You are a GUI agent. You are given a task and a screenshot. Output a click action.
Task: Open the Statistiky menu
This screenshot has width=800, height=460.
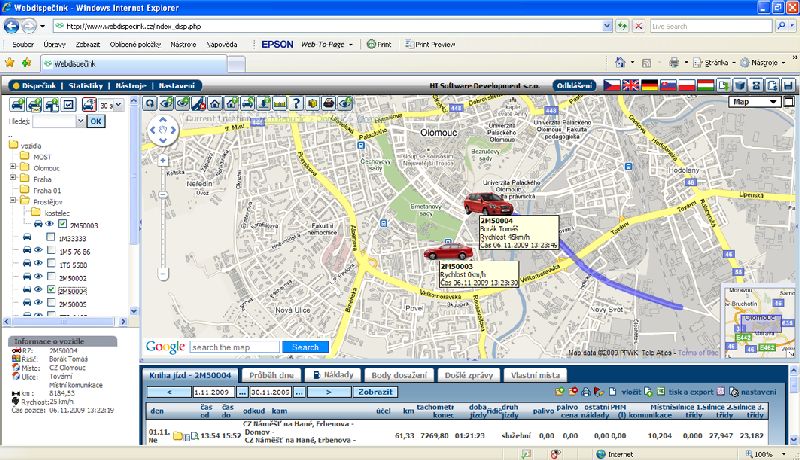(86, 86)
